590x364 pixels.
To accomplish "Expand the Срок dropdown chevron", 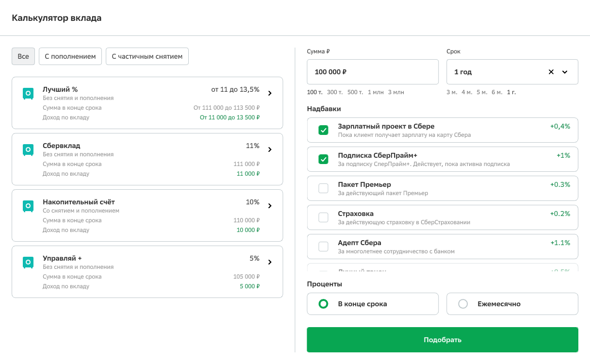I will coord(565,72).
